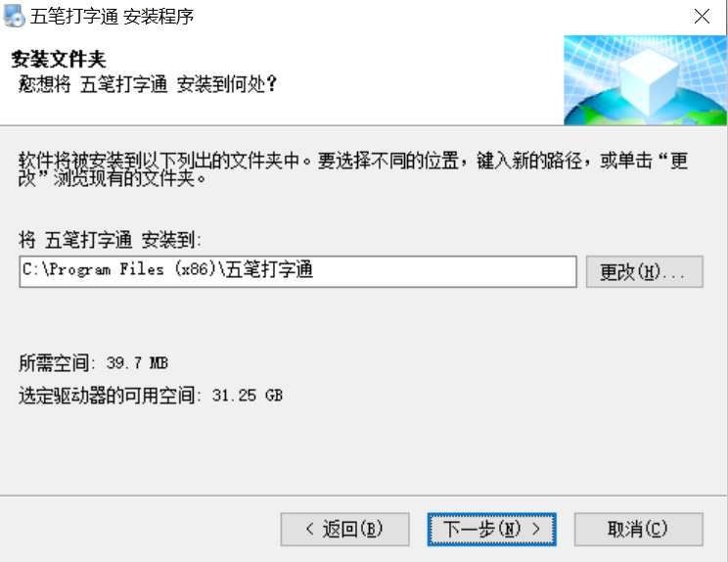Click the instruction paragraph starting 软件将被安装到
The image size is (728, 562).
pos(353,169)
